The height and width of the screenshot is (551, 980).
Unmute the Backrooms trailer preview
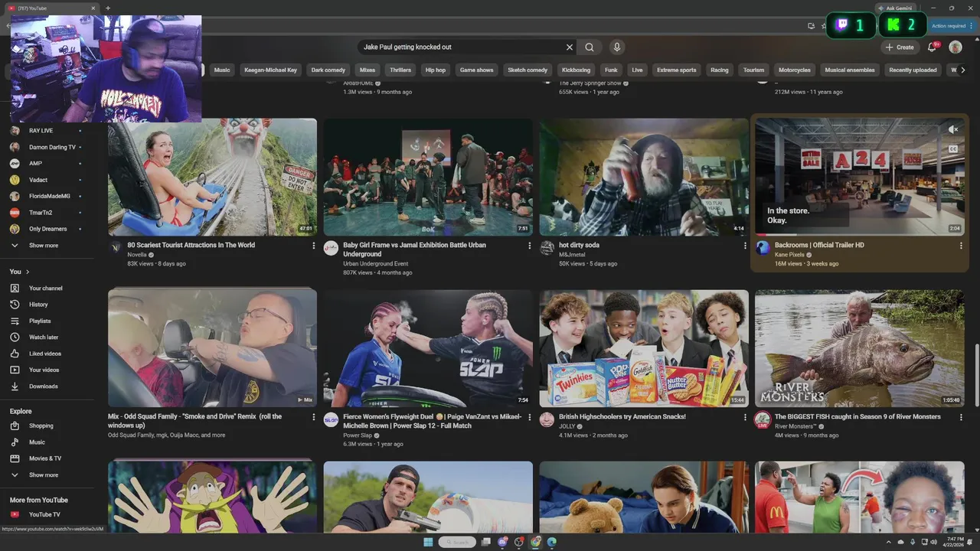953,130
